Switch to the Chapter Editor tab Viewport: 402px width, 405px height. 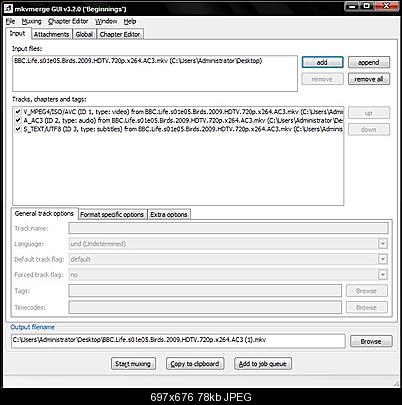[x=120, y=34]
